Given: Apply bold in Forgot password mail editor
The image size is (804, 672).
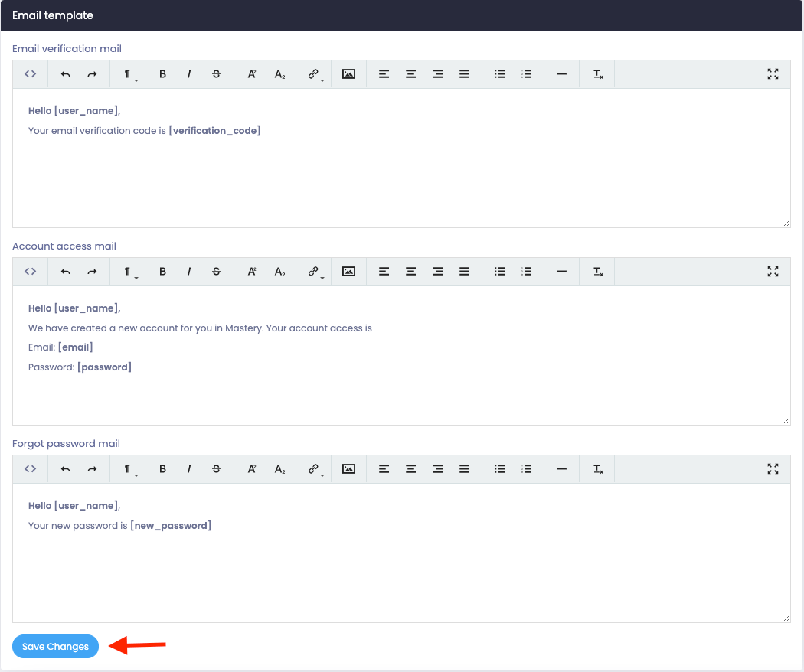Looking at the screenshot, I should 162,469.
